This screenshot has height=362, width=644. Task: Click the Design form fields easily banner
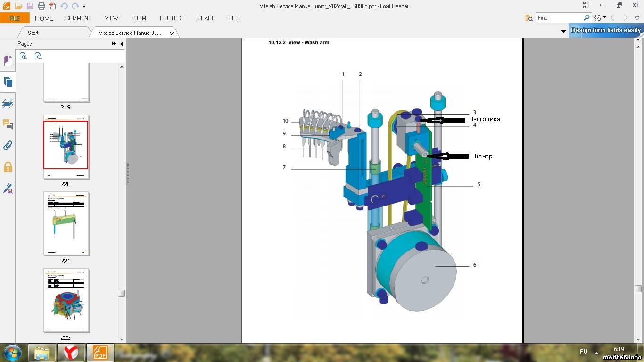(x=605, y=30)
